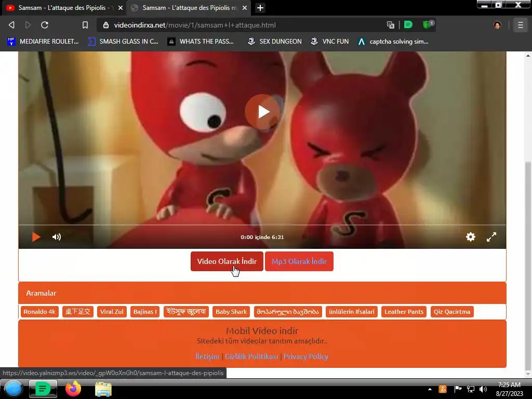
Task: Open WHATS THE PASS... bookmark
Action: (x=201, y=42)
